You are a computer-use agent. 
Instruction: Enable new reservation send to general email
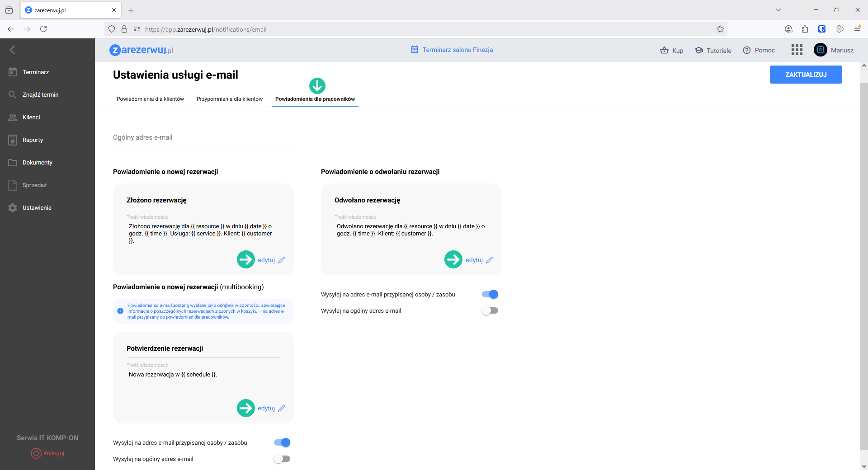point(282,459)
